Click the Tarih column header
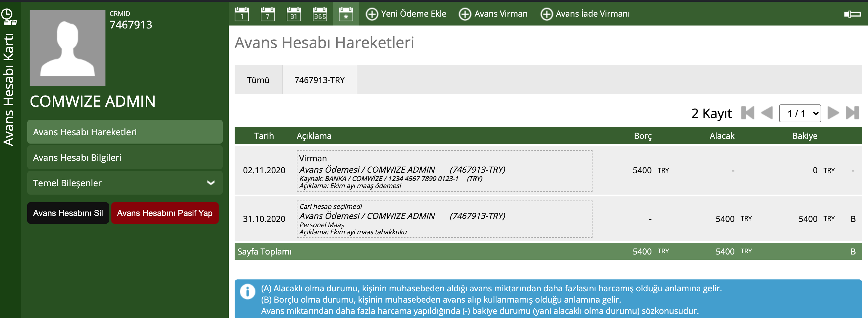Screen dimensions: 868x318 264,136
